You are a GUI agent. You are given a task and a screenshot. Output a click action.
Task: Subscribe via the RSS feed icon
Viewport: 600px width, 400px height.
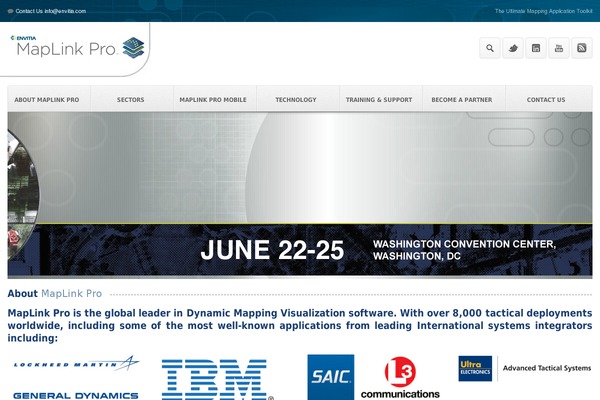[x=582, y=48]
